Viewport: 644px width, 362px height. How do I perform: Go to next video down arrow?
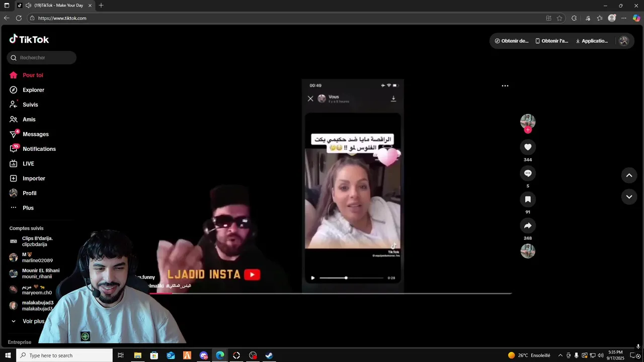tap(629, 197)
